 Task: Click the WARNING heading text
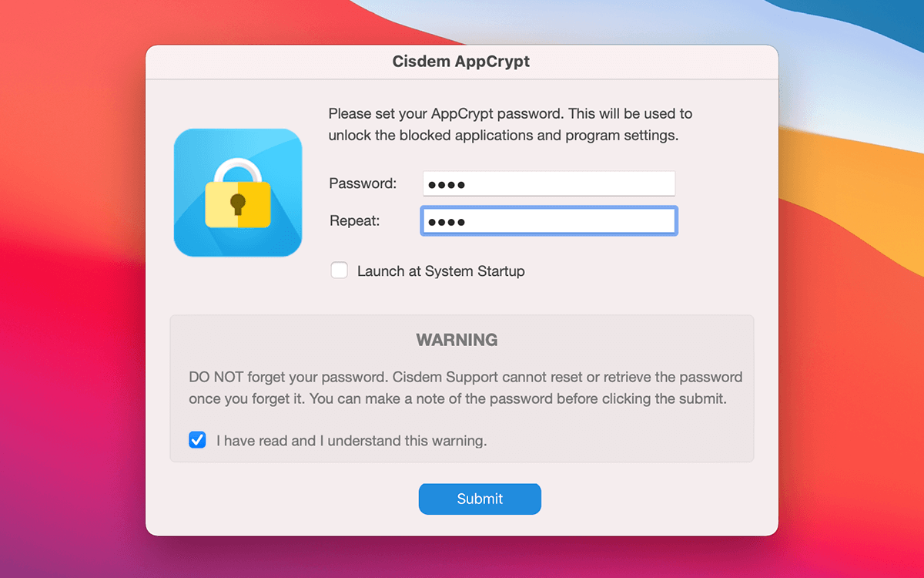(457, 340)
